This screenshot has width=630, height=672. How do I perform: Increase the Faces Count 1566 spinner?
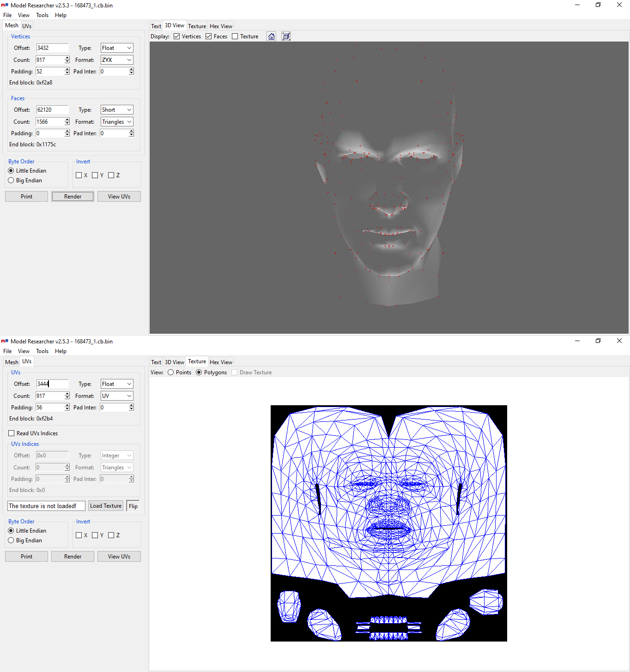(67, 120)
